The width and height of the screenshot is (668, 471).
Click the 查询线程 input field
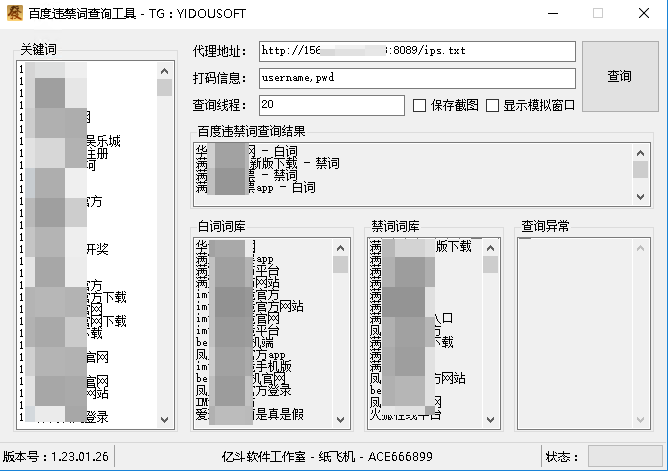pos(331,105)
